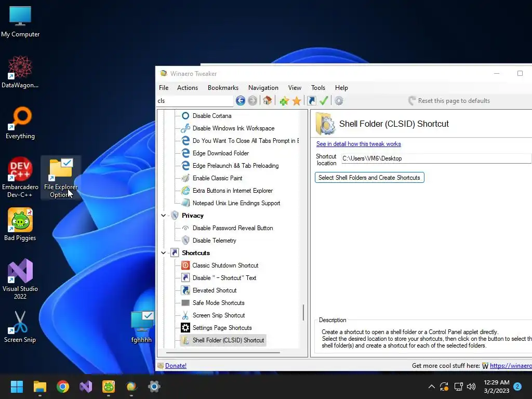Select Settings Page Shortcuts item
This screenshot has height=399, width=532.
coord(222,328)
